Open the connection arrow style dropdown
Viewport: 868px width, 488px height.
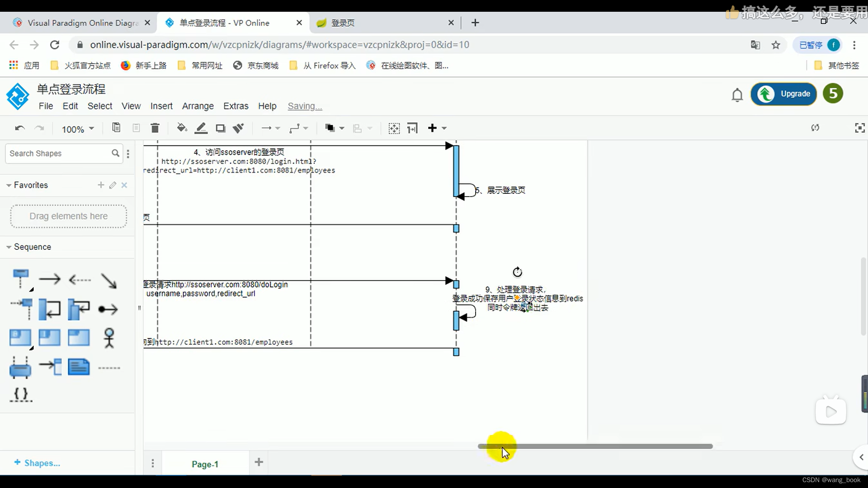[x=271, y=128]
